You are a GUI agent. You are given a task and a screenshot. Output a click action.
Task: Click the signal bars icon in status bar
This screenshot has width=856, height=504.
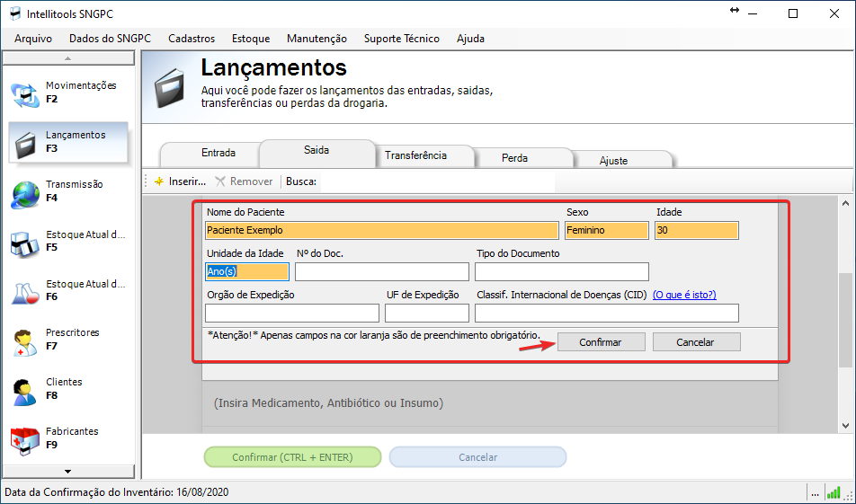[x=834, y=493]
